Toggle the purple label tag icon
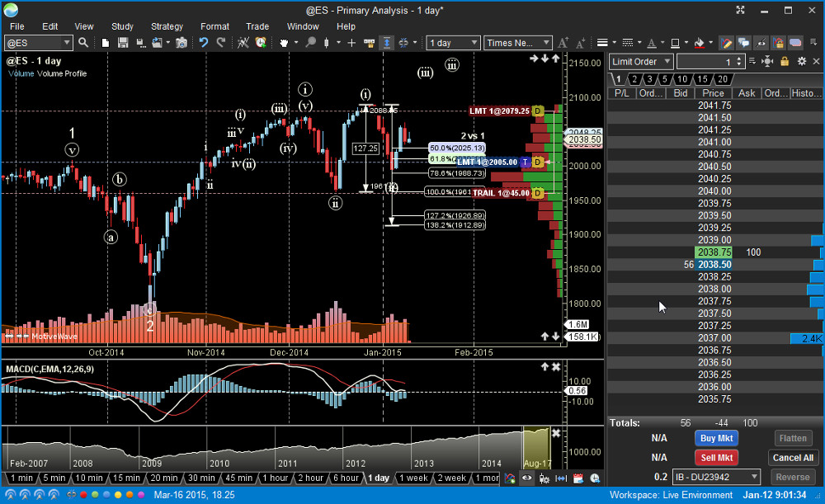Image resolution: width=825 pixels, height=504 pixels. [795, 43]
